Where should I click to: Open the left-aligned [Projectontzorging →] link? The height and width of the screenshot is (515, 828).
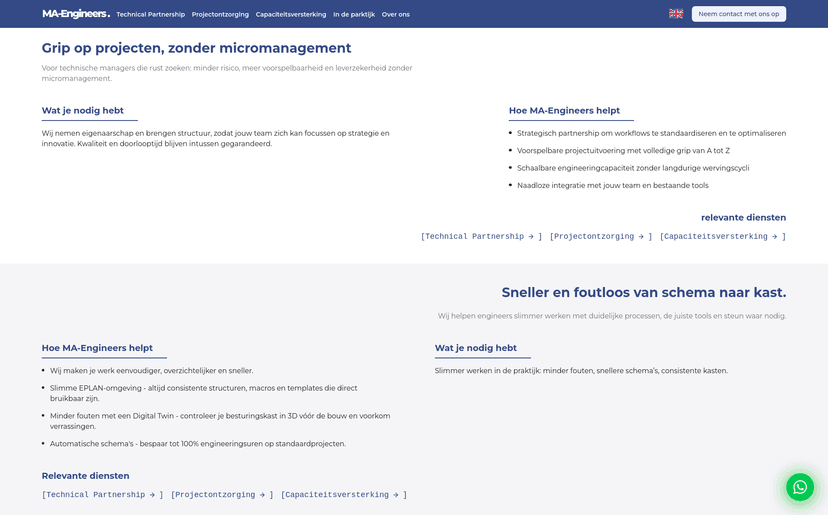[221, 495]
